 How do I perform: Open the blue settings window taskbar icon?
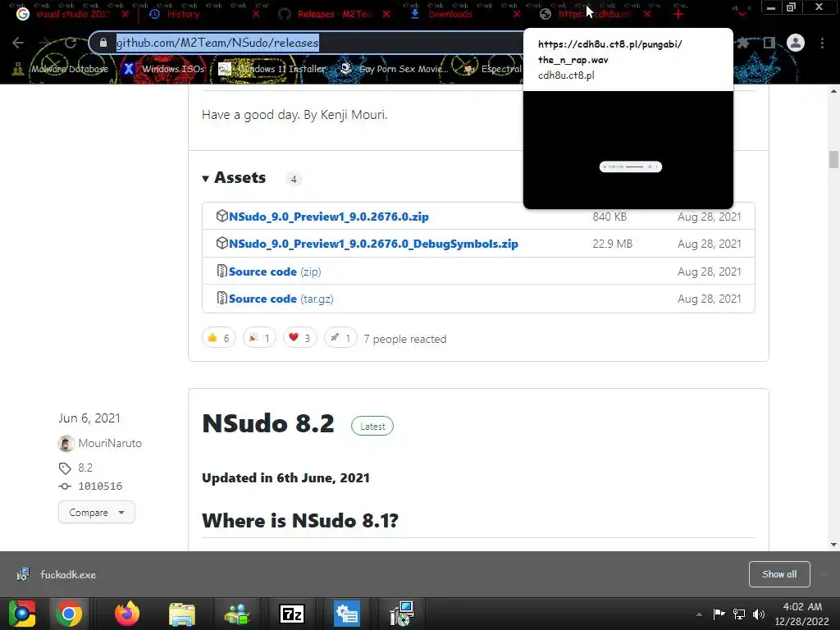click(347, 614)
